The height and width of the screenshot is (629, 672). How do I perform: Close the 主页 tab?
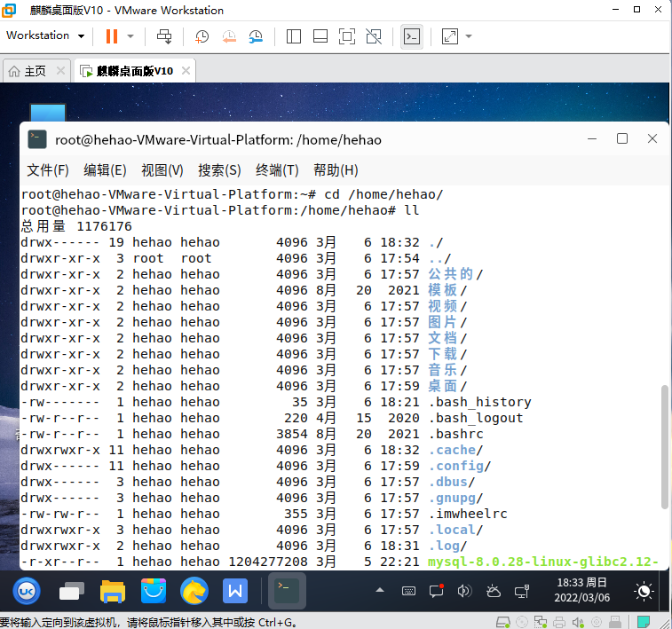click(x=61, y=71)
